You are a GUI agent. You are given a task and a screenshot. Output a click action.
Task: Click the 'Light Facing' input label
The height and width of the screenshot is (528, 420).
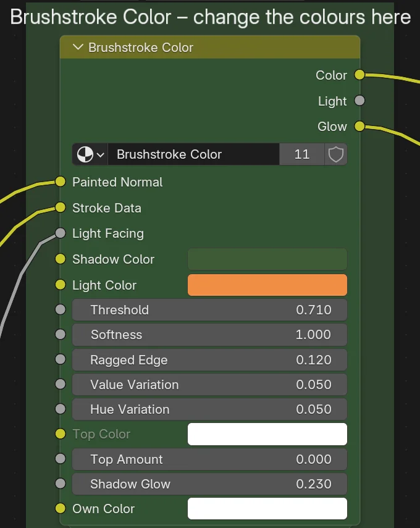(x=107, y=233)
